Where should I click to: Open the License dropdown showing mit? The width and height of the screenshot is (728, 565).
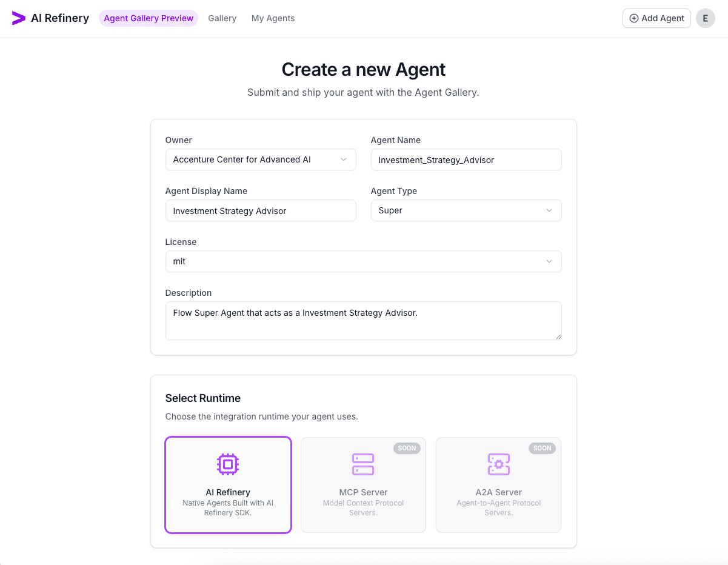click(363, 261)
